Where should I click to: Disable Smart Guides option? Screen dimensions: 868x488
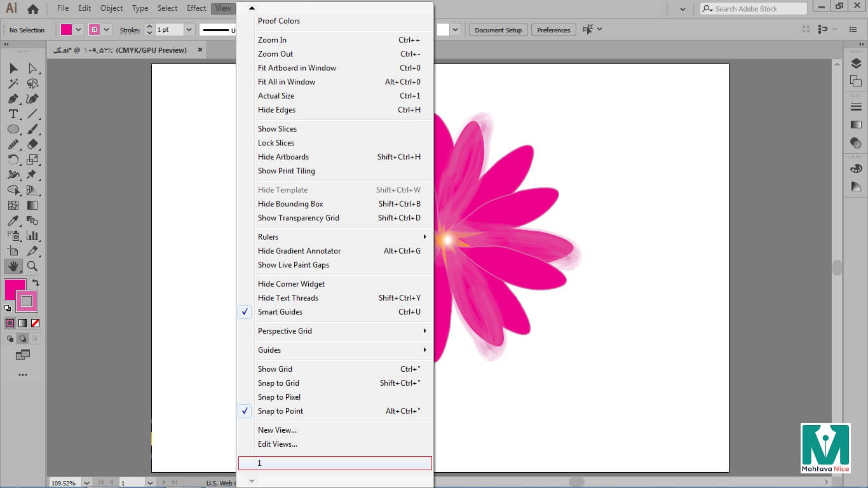click(280, 312)
